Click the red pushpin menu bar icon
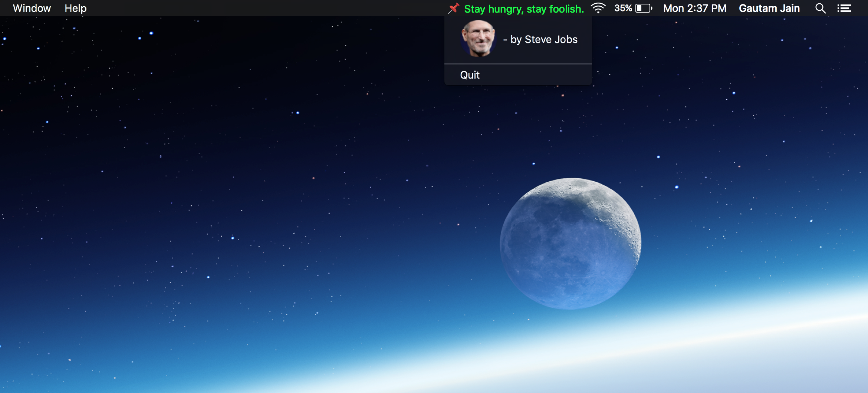868x393 pixels. tap(454, 8)
